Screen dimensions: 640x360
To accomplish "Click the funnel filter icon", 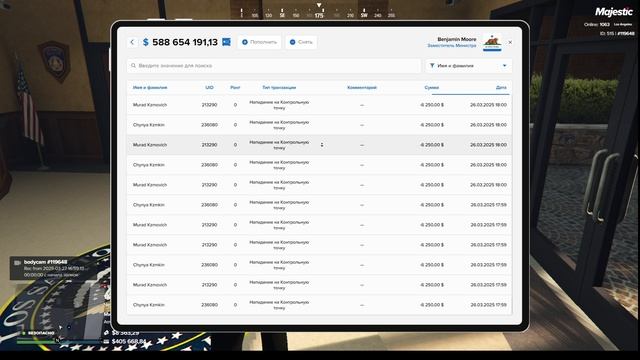I will (432, 65).
